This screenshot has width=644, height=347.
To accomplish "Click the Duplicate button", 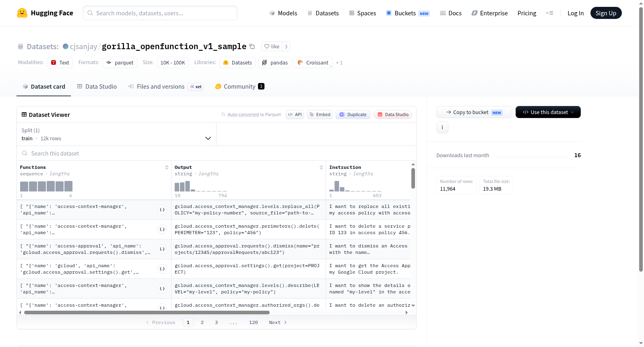I will 353,114.
